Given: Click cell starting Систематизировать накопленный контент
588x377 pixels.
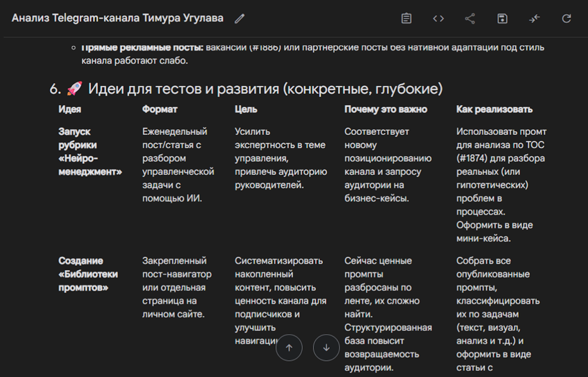Looking at the screenshot, I should click(x=281, y=301).
